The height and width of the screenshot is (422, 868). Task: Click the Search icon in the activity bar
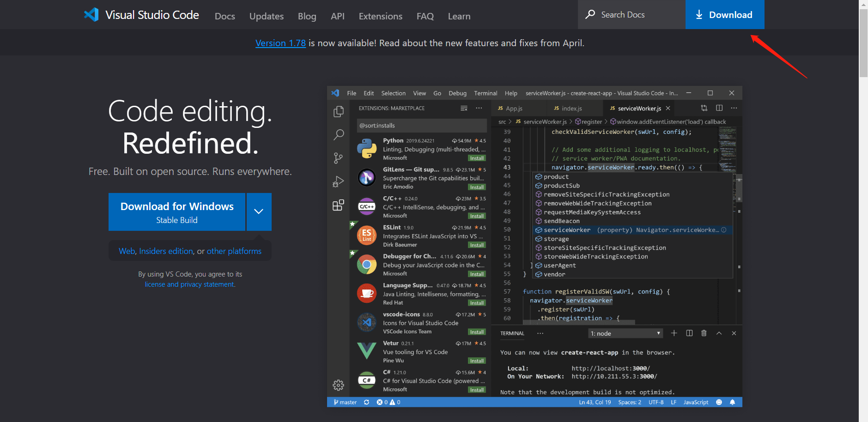339,135
